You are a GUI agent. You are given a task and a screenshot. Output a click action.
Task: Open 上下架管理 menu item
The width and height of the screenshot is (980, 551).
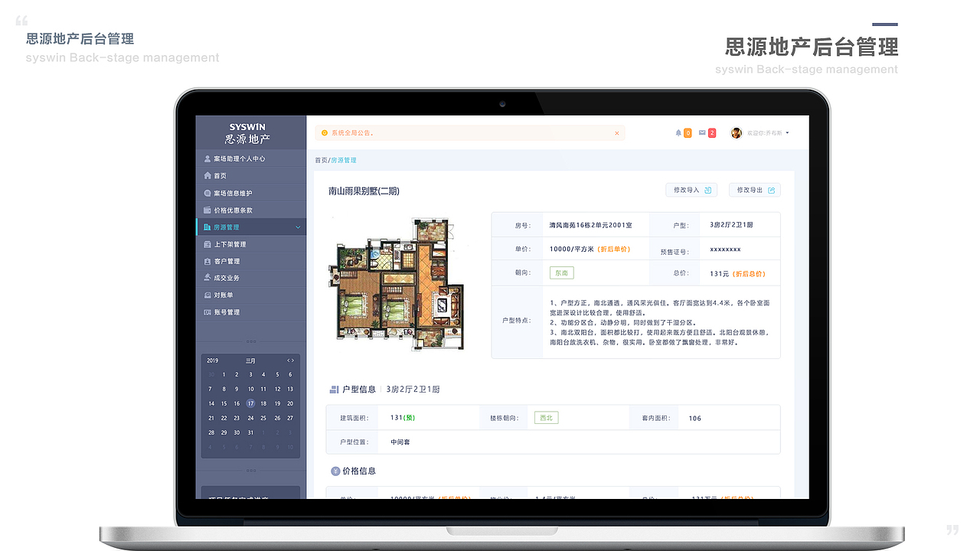tap(251, 244)
